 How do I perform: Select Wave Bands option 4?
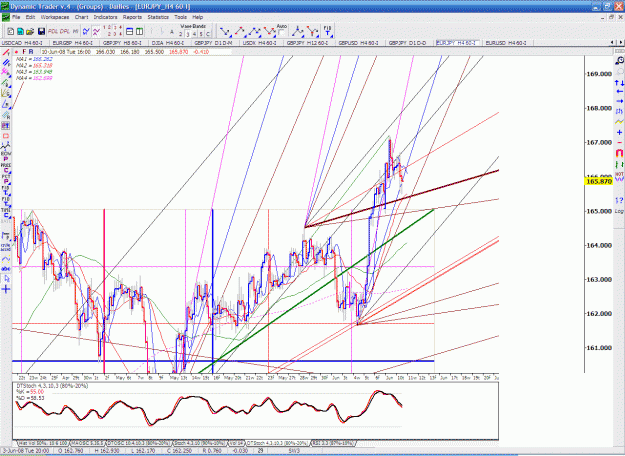point(194,34)
